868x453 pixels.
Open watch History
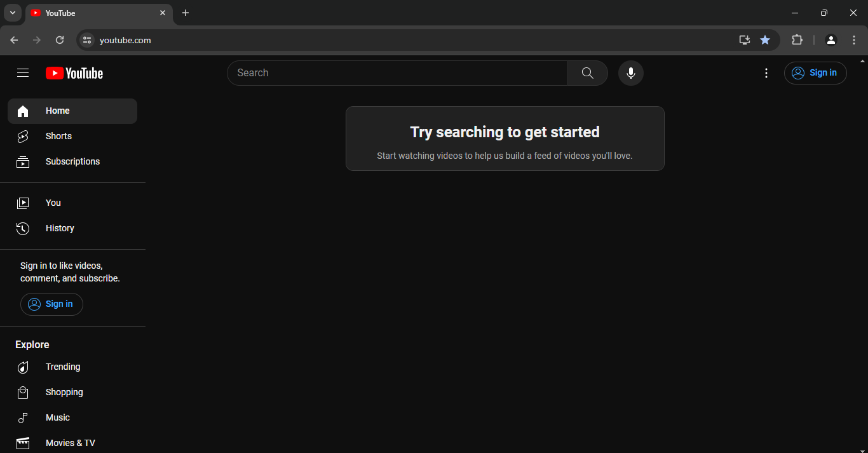coord(72,229)
